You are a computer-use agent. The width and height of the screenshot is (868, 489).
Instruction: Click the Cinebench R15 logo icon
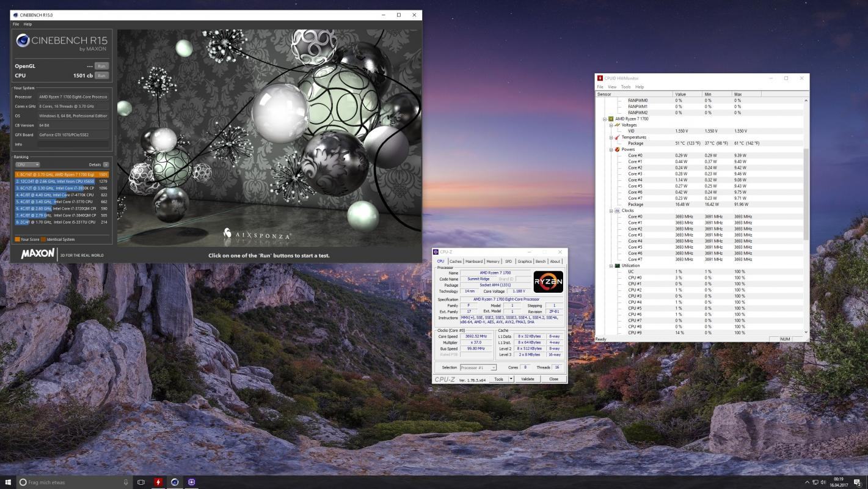(23, 41)
